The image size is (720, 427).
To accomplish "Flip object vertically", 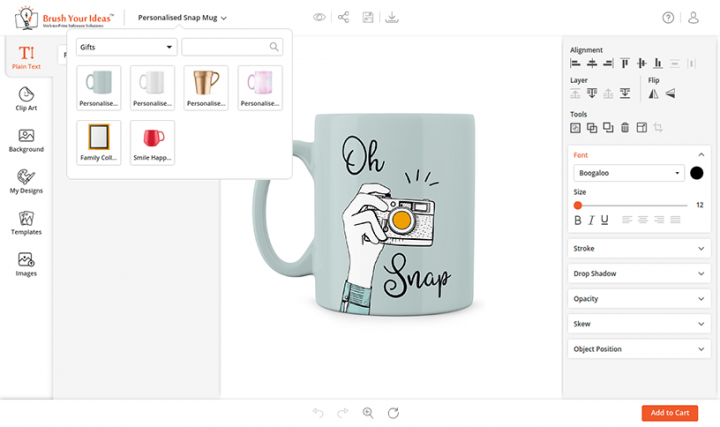I will [x=670, y=94].
